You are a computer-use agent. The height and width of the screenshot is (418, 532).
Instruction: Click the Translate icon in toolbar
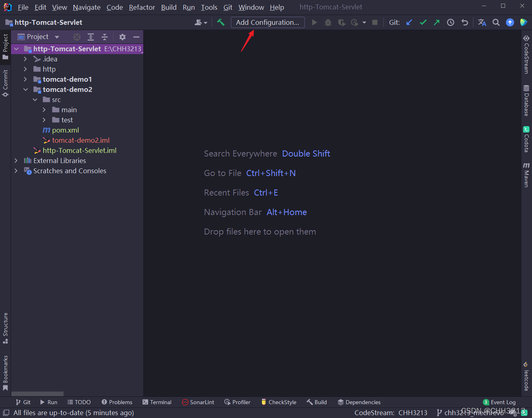point(482,22)
